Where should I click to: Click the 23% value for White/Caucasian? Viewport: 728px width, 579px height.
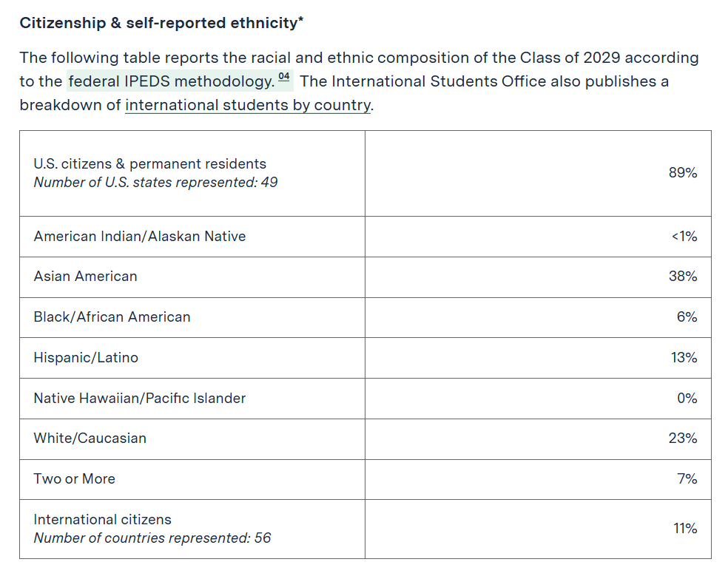[x=682, y=439]
